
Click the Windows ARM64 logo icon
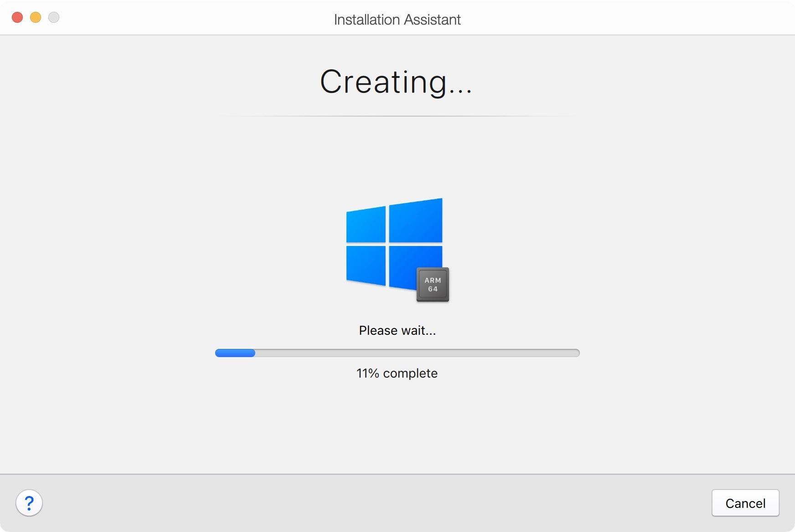point(397,250)
